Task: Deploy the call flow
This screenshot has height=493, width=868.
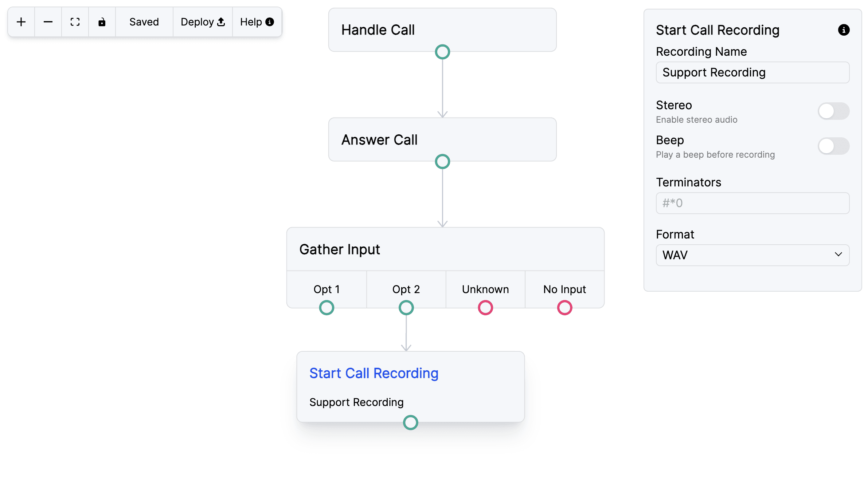Action: 203,22
